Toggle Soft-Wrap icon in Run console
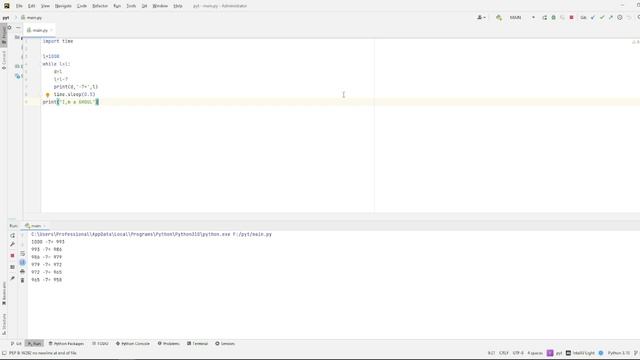This screenshot has height=360, width=640. 22,253
